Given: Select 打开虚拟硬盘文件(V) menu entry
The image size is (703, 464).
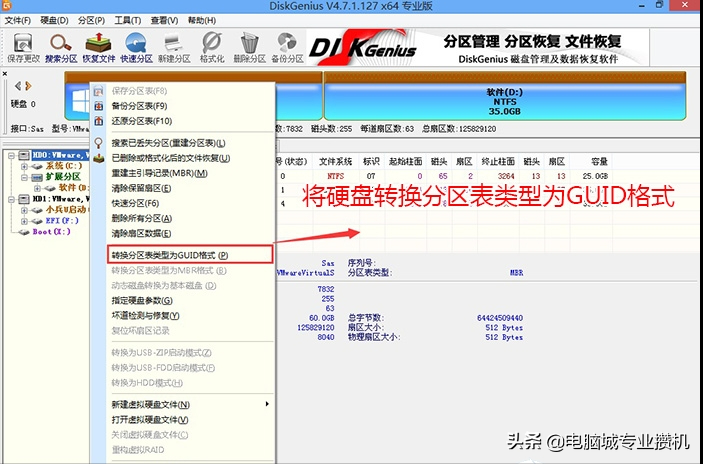Looking at the screenshot, I should click(x=150, y=420).
